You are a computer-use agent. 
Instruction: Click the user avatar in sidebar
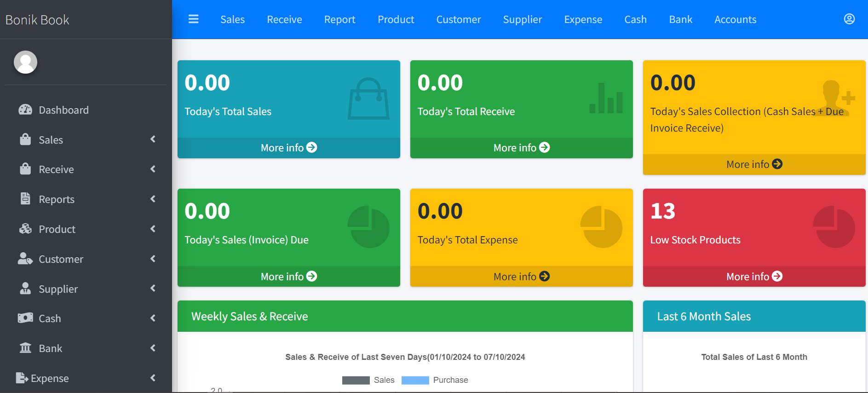point(25,62)
